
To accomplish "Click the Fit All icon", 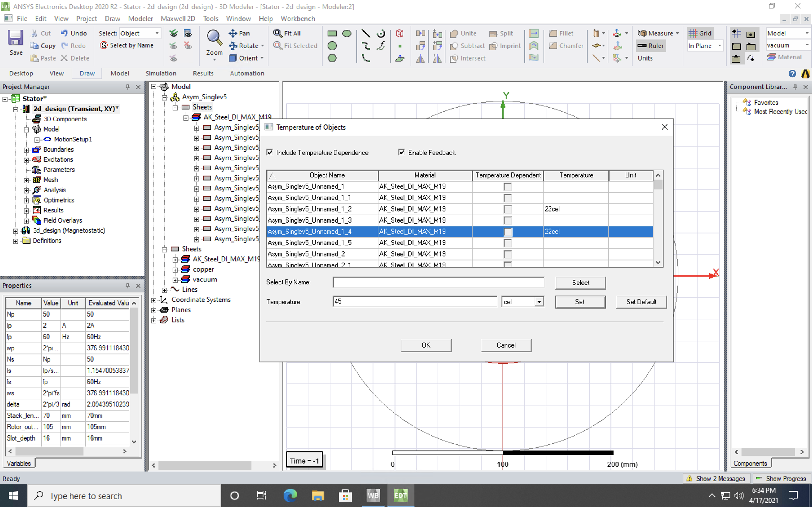I will point(278,33).
